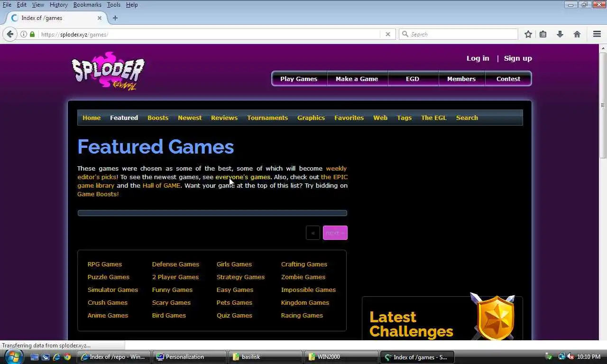
Task: Open the Tags tab
Action: 404,118
